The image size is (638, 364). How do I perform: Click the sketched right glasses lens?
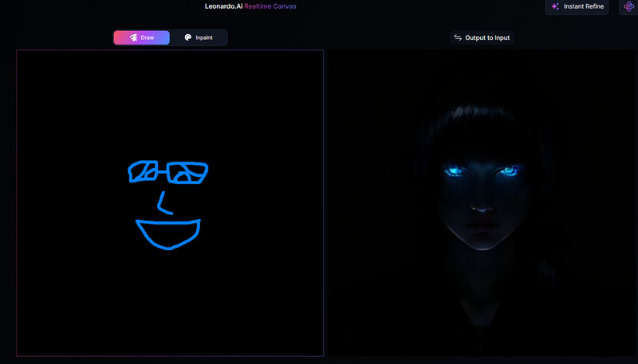[188, 172]
